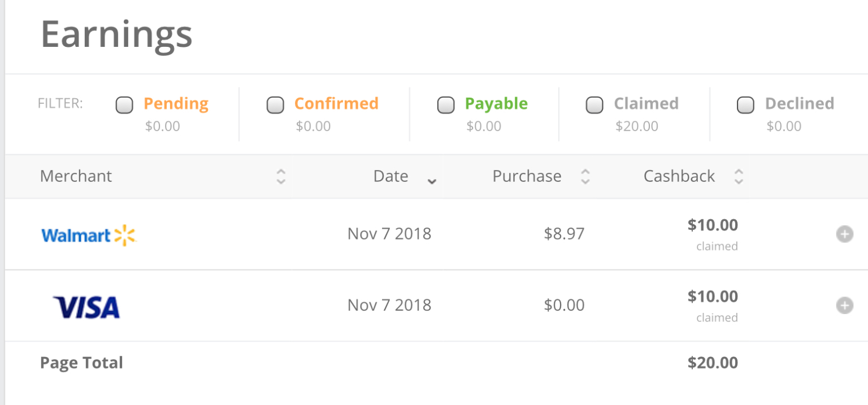This screenshot has height=405, width=868.
Task: Sort by Purchase using arrows icon
Action: click(x=585, y=177)
